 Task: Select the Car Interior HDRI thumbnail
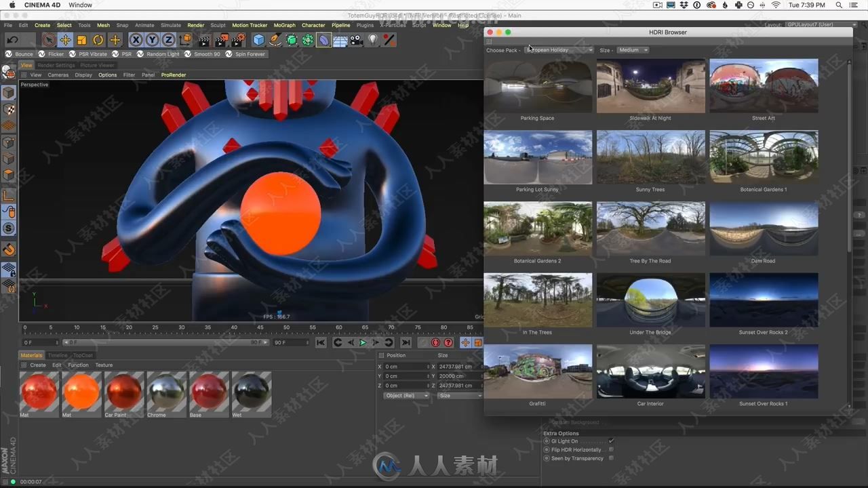pyautogui.click(x=651, y=371)
